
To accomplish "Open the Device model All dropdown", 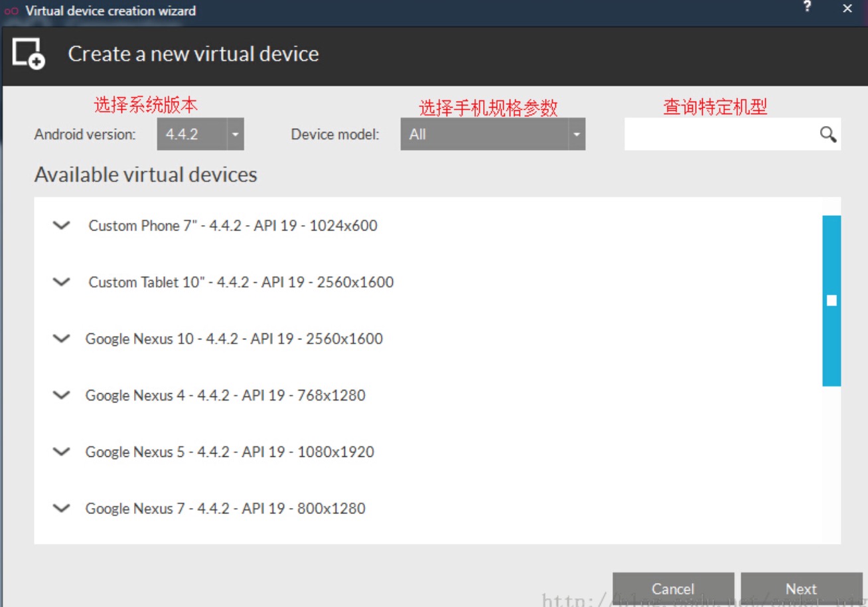I will tap(492, 134).
